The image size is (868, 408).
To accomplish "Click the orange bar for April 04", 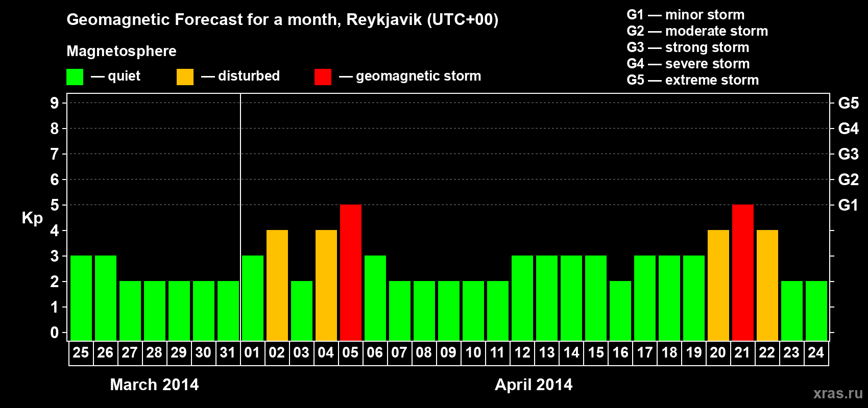I will tap(326, 285).
